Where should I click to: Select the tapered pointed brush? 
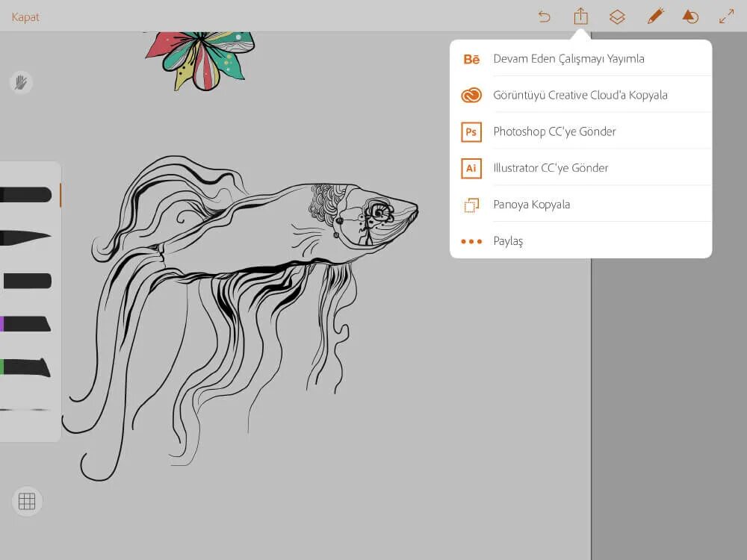click(x=25, y=237)
